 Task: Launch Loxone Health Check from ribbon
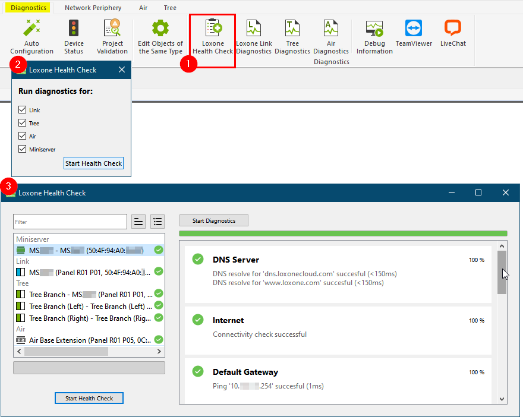click(x=213, y=37)
